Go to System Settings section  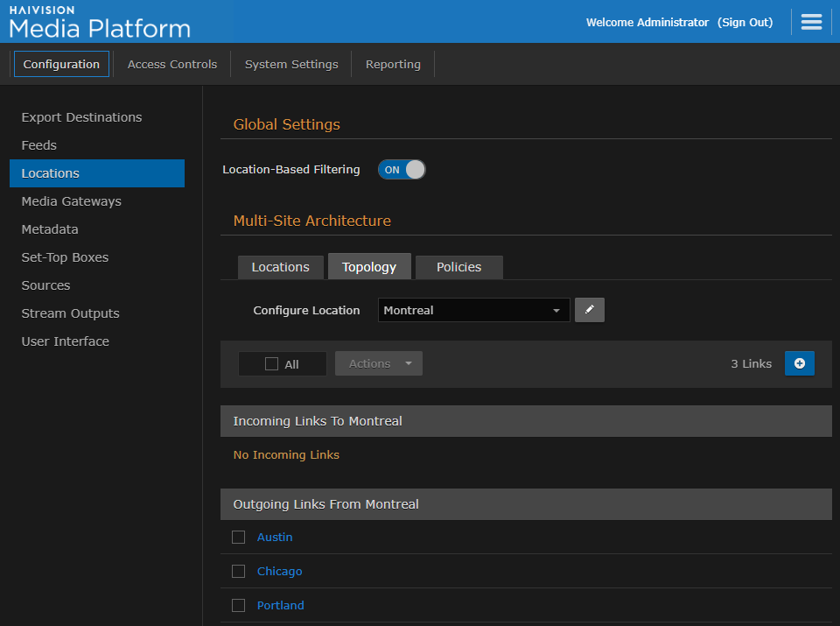click(291, 64)
